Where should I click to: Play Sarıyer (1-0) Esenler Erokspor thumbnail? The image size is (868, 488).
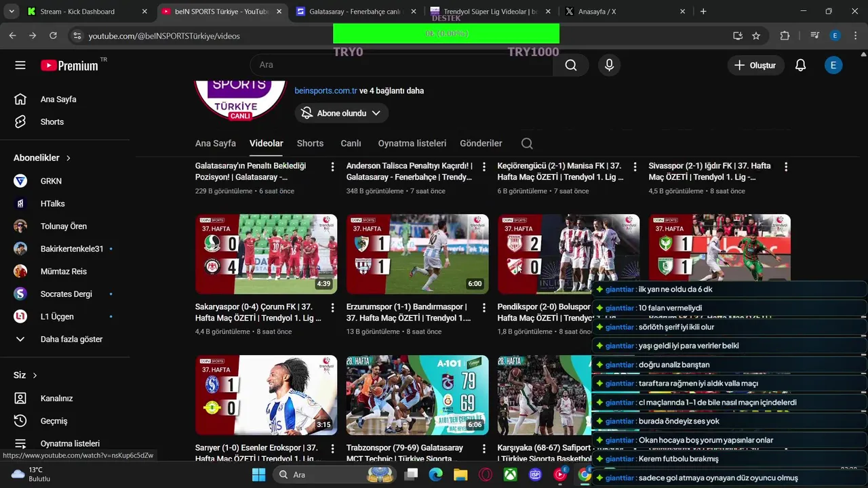[x=267, y=395]
